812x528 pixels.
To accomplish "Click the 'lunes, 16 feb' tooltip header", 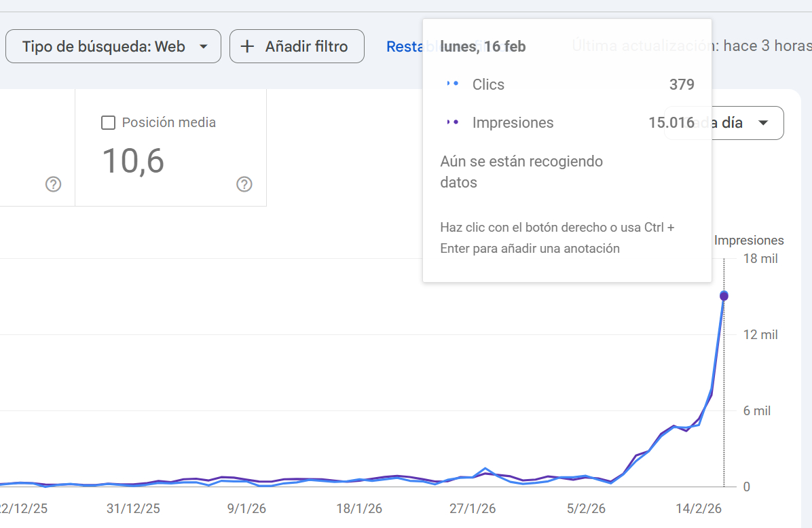I will (x=483, y=47).
